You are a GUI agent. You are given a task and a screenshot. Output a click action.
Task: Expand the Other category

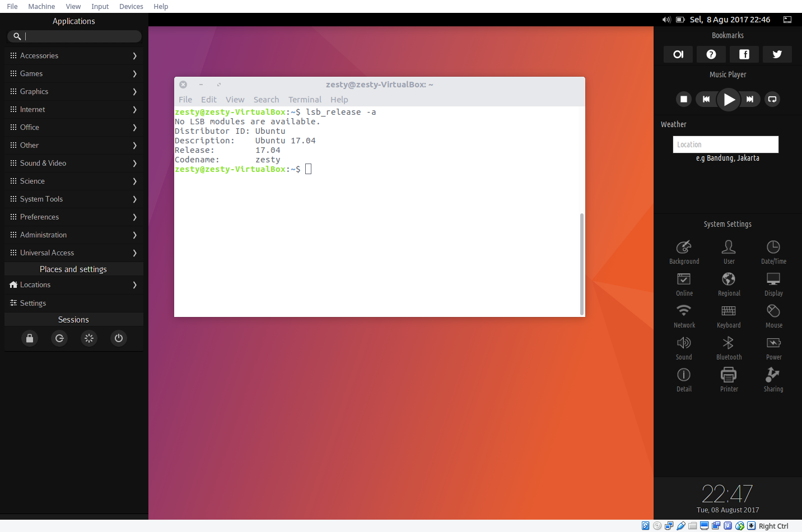(74, 145)
